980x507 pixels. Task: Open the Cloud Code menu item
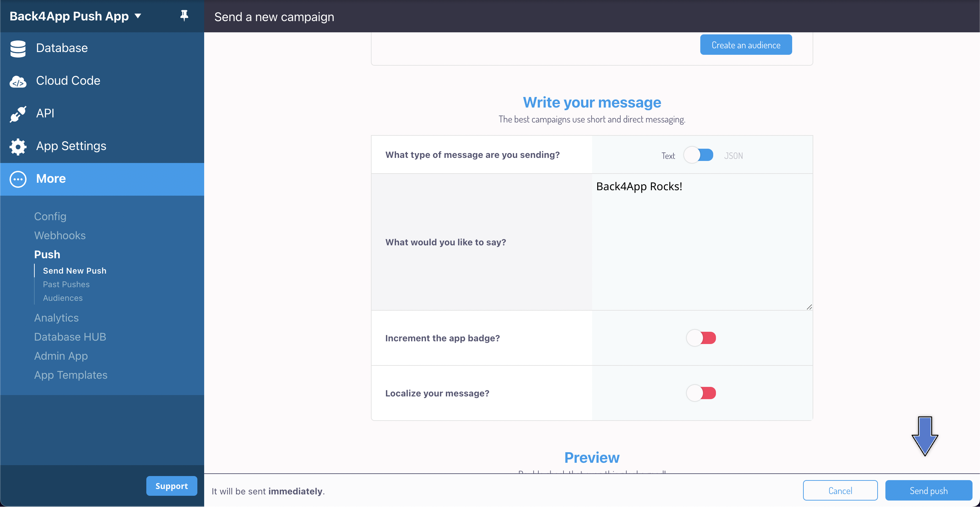point(102,81)
